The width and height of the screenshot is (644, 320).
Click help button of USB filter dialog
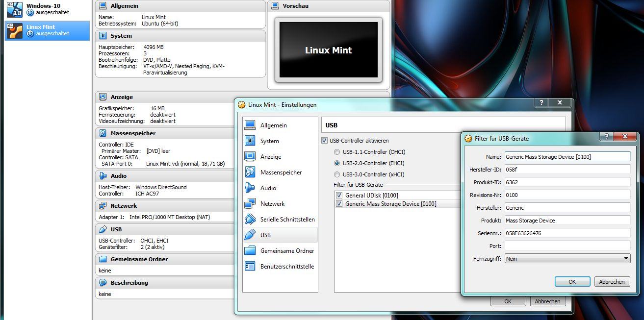(x=607, y=136)
